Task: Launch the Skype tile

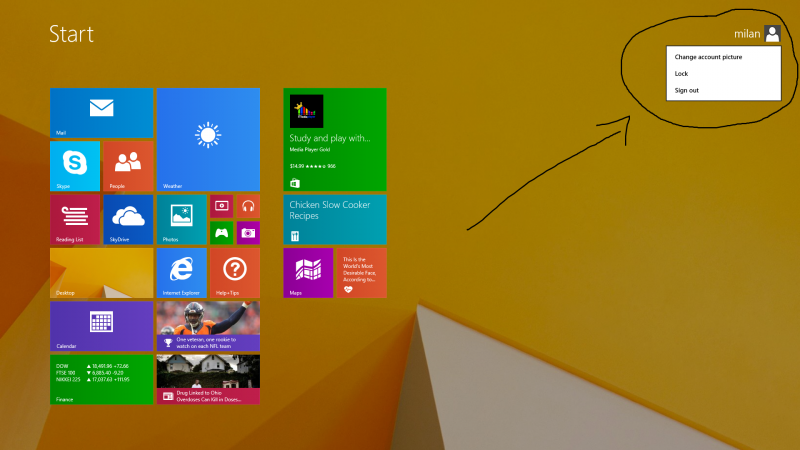Action: point(75,166)
